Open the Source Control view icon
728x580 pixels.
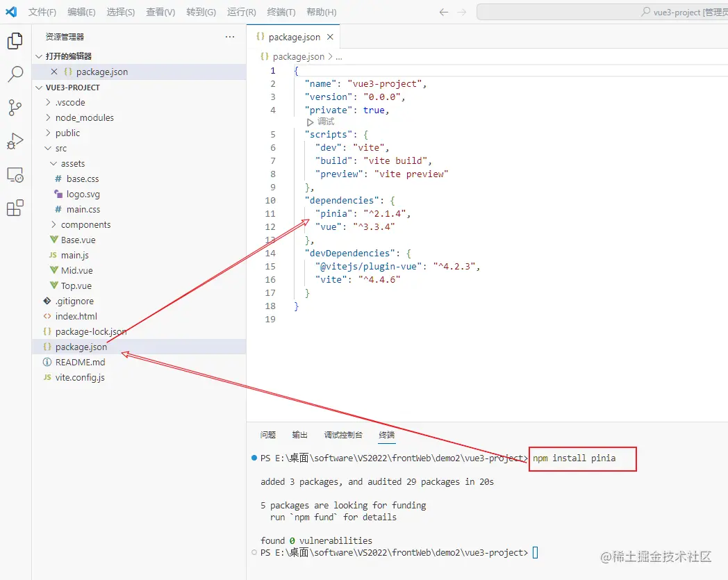click(15, 108)
